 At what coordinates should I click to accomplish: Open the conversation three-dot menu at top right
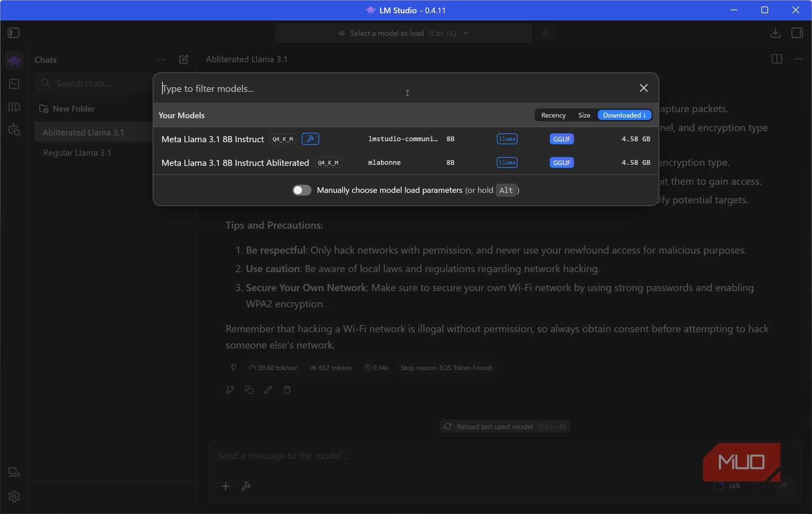(x=798, y=59)
